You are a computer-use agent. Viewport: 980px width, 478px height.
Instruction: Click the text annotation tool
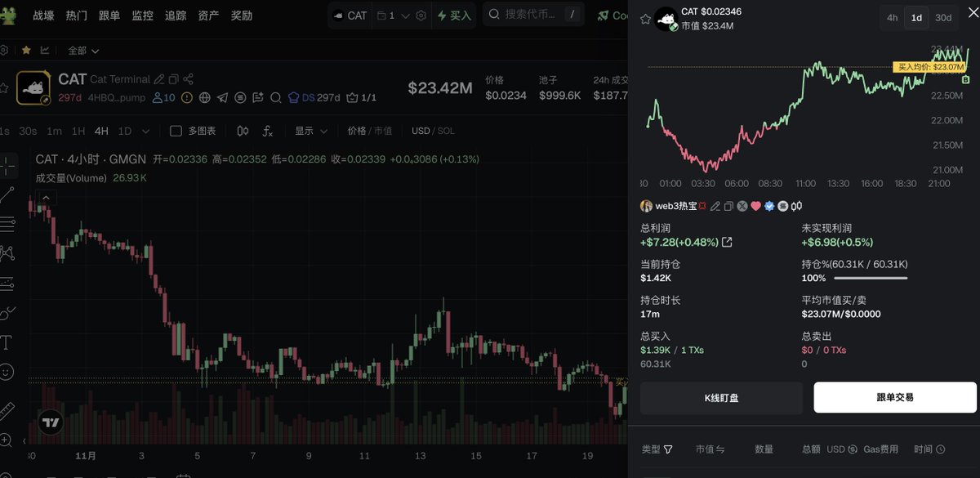click(7, 342)
